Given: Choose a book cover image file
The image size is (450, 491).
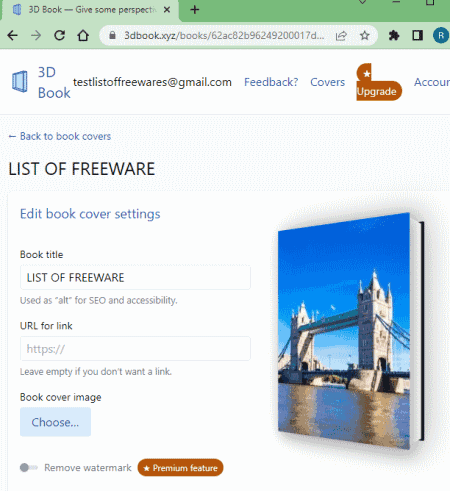Looking at the screenshot, I should pyautogui.click(x=55, y=422).
